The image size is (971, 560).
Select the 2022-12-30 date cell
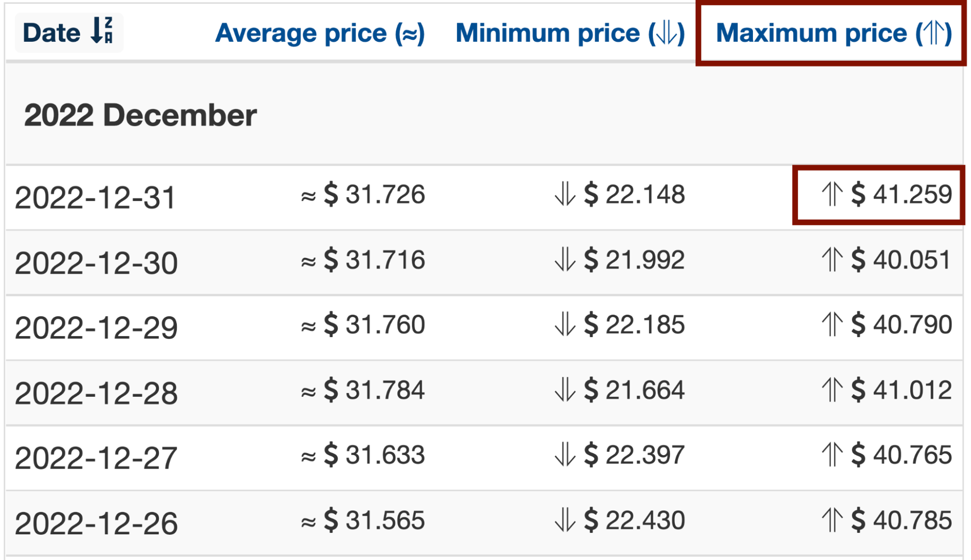point(96,263)
